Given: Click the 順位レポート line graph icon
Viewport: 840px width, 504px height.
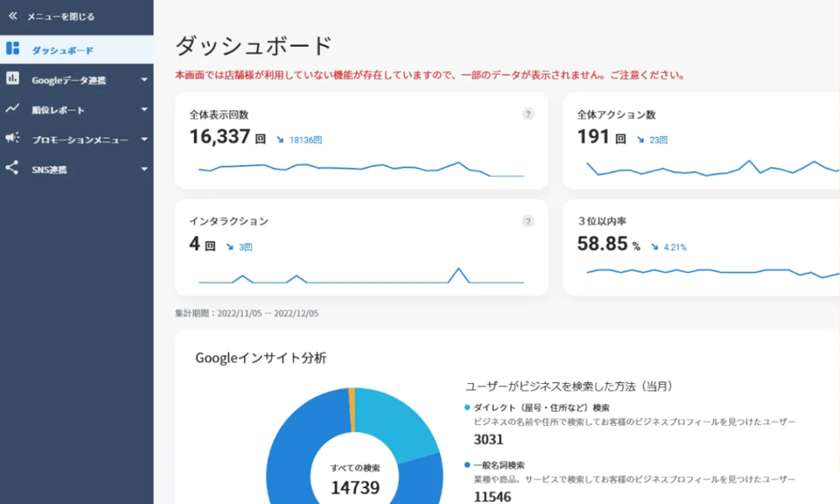Looking at the screenshot, I should (13, 109).
